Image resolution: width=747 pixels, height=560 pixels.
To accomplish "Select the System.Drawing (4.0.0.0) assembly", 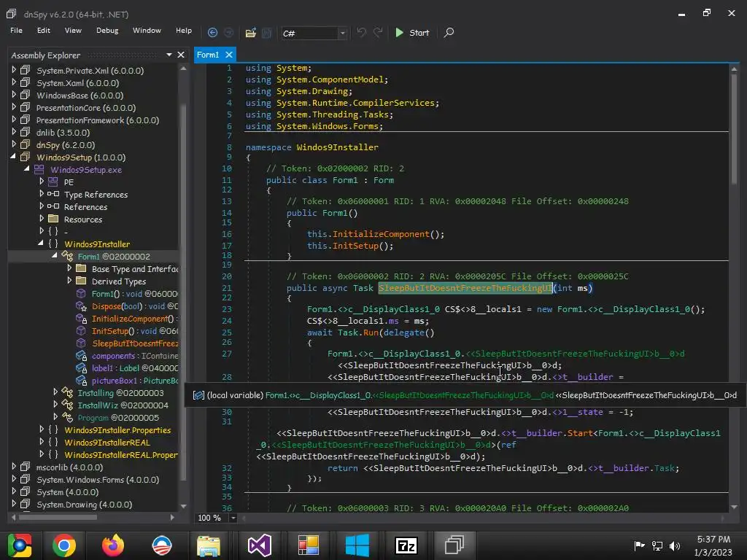I will tap(85, 505).
